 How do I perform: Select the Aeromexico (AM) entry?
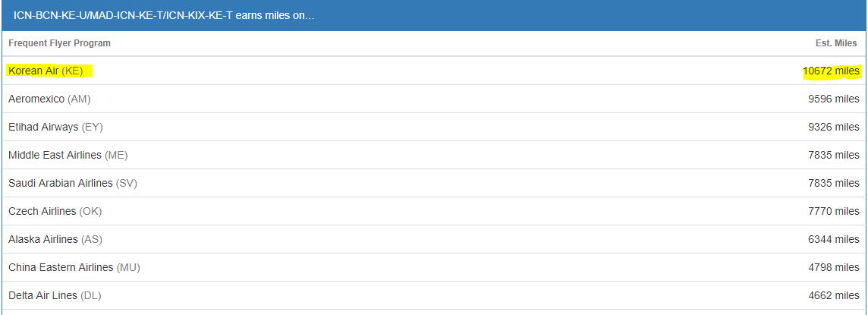pyautogui.click(x=434, y=99)
